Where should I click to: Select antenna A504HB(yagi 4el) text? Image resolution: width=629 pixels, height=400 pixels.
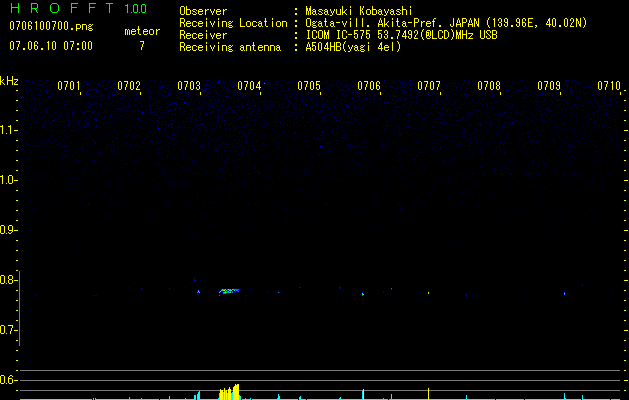click(353, 47)
